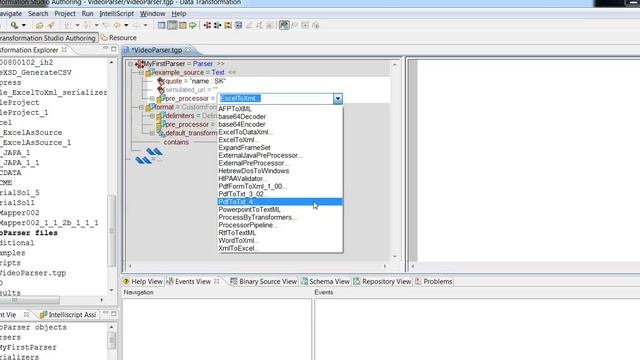Click the wand toolbar icon next to the folder
This screenshot has height=360, width=640.
(x=51, y=25)
